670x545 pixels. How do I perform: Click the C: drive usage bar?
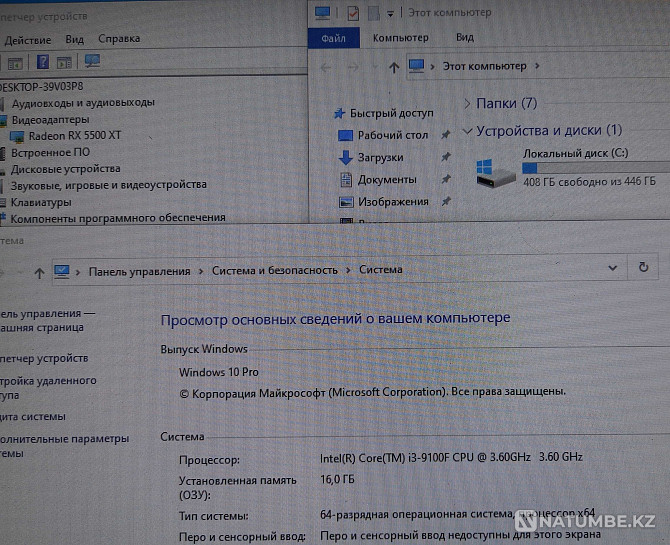596,168
